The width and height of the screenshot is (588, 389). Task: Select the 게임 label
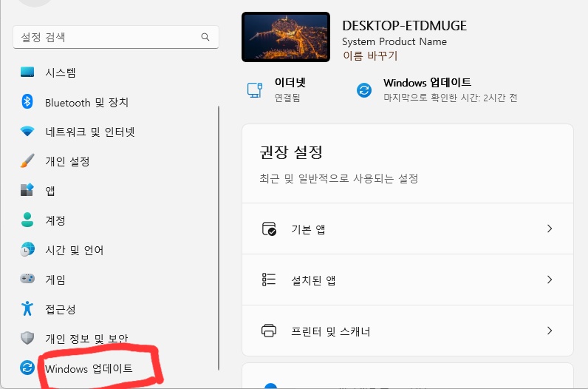pos(55,279)
